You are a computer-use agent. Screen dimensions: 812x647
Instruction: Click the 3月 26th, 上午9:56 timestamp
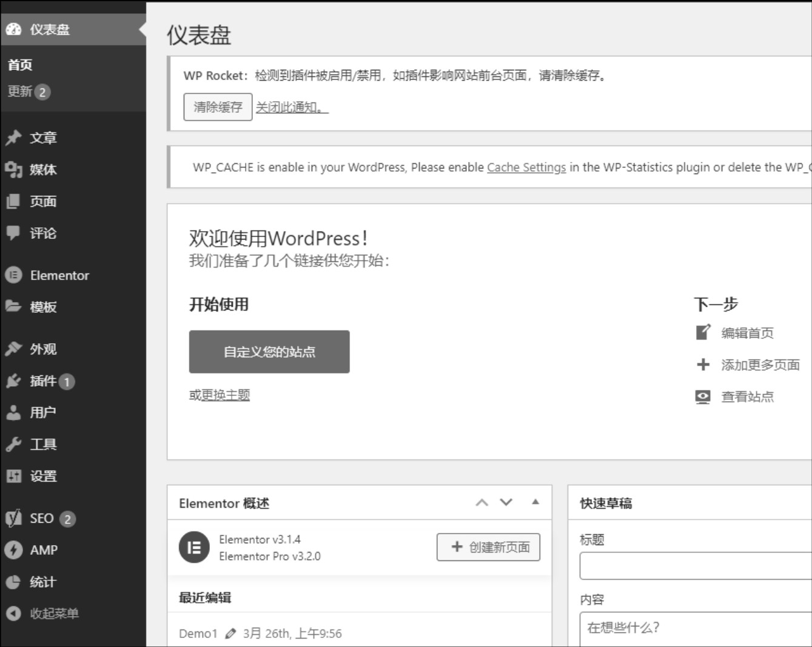pos(292,634)
